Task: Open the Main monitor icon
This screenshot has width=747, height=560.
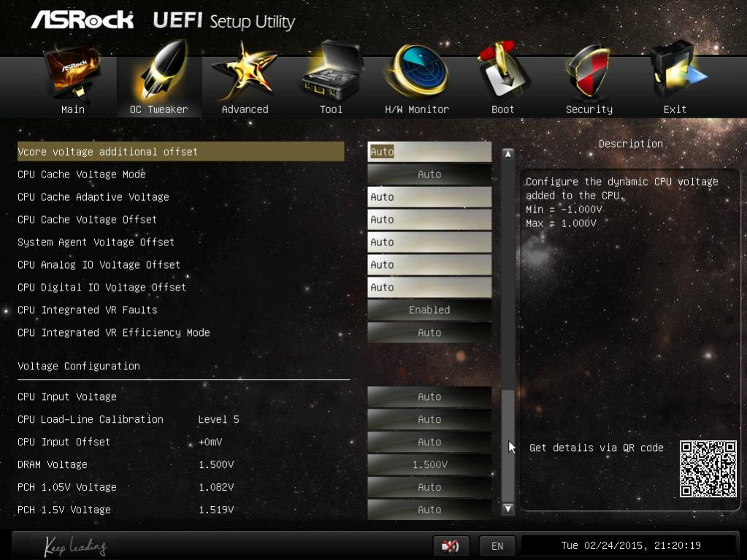Action: (x=72, y=73)
